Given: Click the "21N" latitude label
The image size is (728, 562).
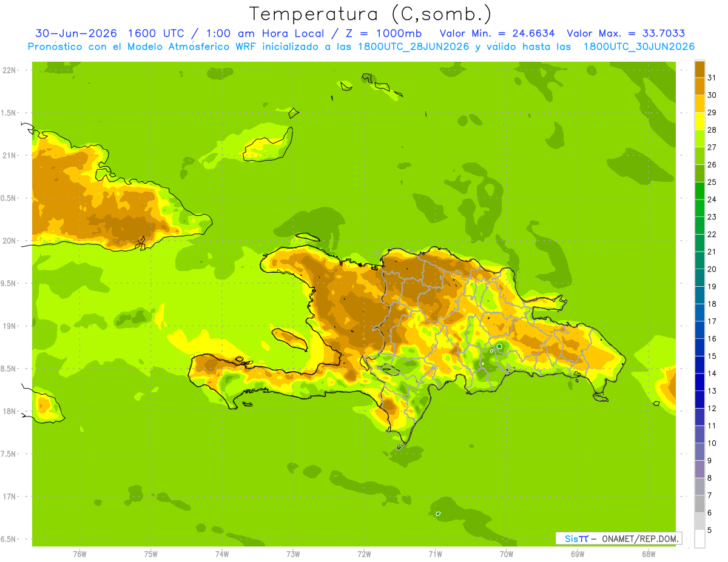Looking at the screenshot, I should point(10,155).
